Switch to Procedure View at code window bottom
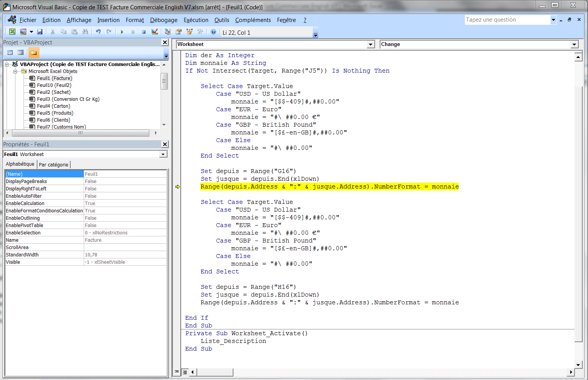 (x=177, y=372)
